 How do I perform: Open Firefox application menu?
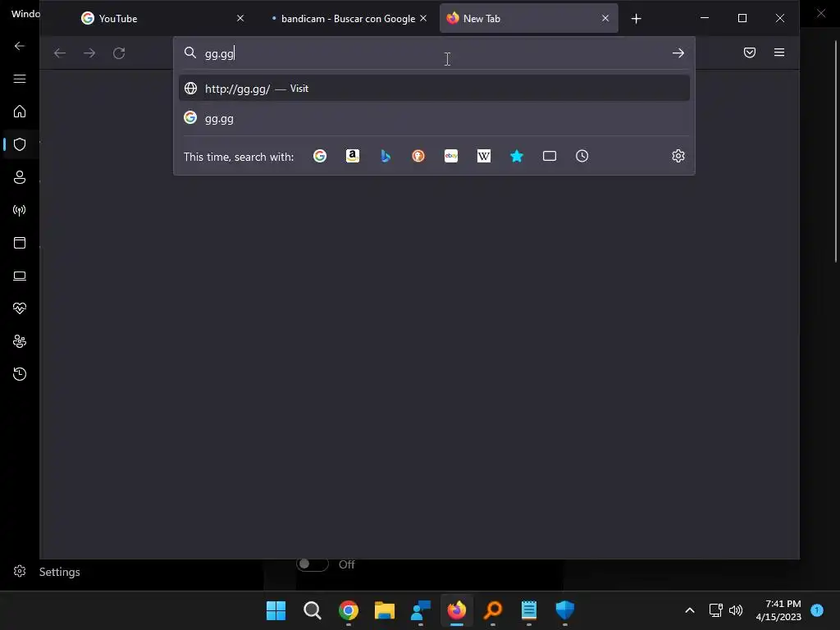(779, 52)
